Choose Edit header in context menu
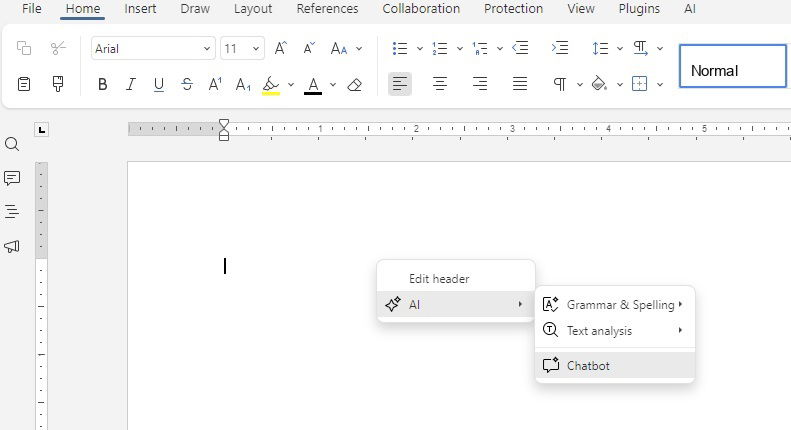This screenshot has width=791, height=430. point(456,279)
